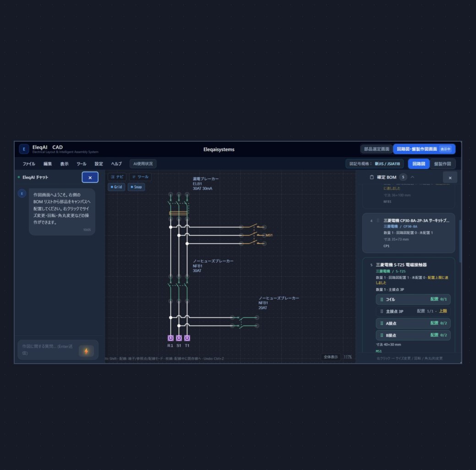Viewport: 476px width, 470px height.
Task: Open the ファイル menu
Action: point(29,164)
